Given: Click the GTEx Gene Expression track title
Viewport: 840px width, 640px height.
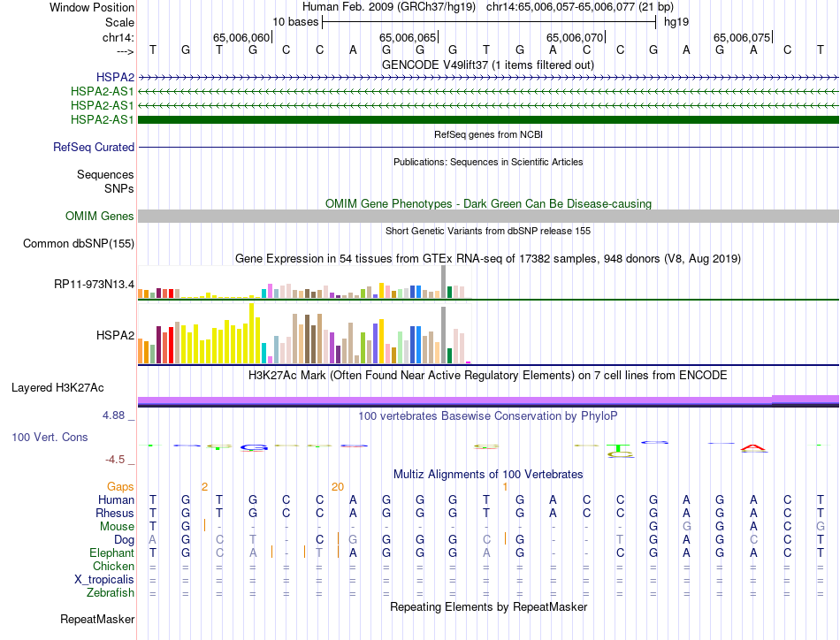Looking at the screenshot, I should click(x=488, y=259).
